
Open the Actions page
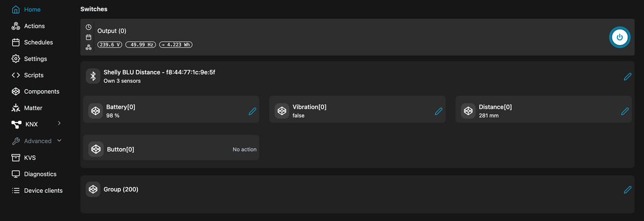click(x=34, y=26)
